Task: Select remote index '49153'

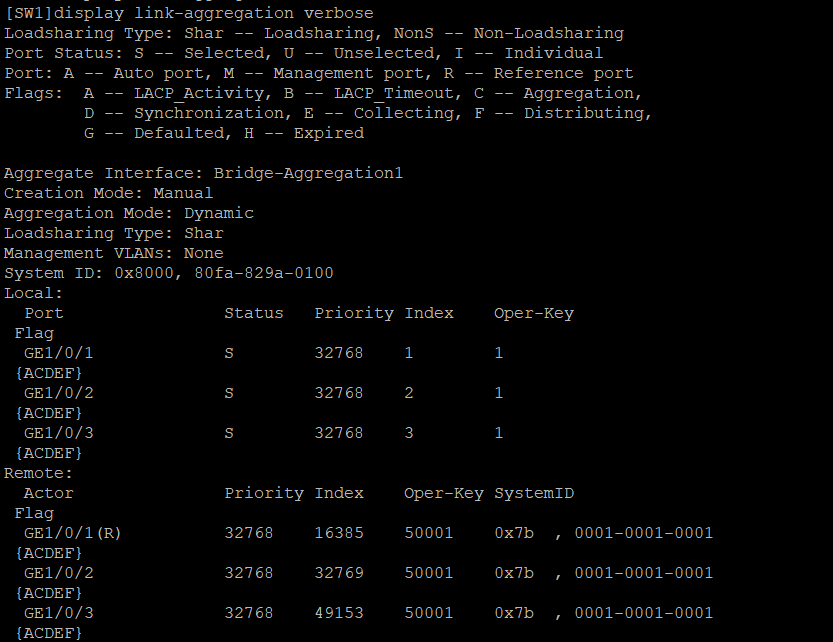Action: coord(339,613)
